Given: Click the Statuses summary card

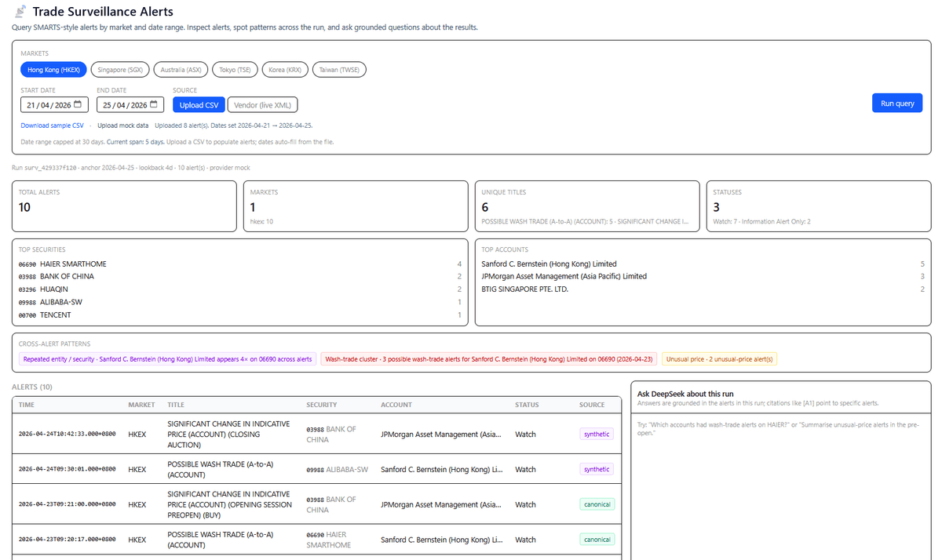Looking at the screenshot, I should point(819,206).
